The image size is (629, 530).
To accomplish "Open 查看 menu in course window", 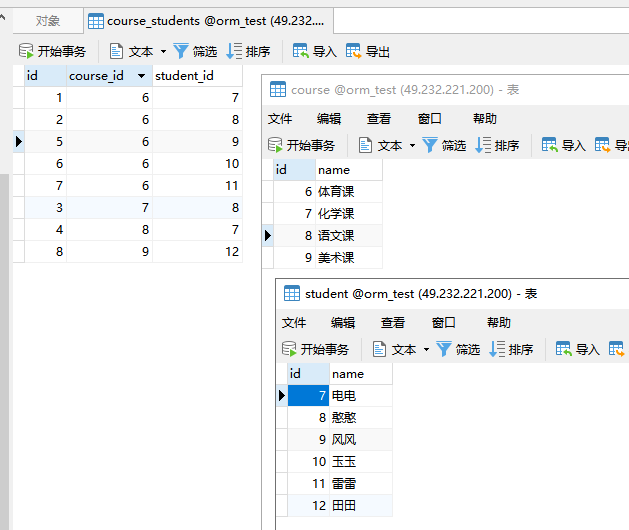I will coord(379,119).
